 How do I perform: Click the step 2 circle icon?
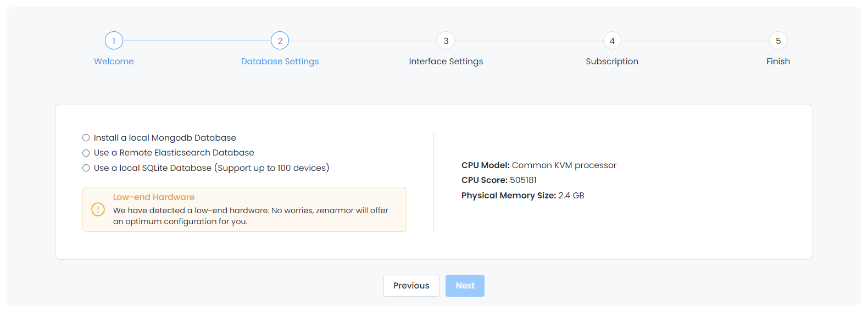(280, 41)
